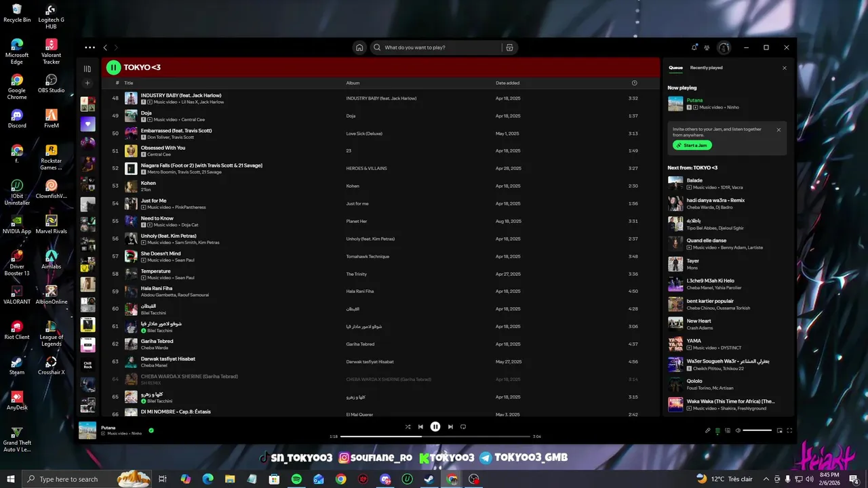Screen dimensions: 868x488
Task: Click the Start a Jam button
Action: click(x=692, y=145)
